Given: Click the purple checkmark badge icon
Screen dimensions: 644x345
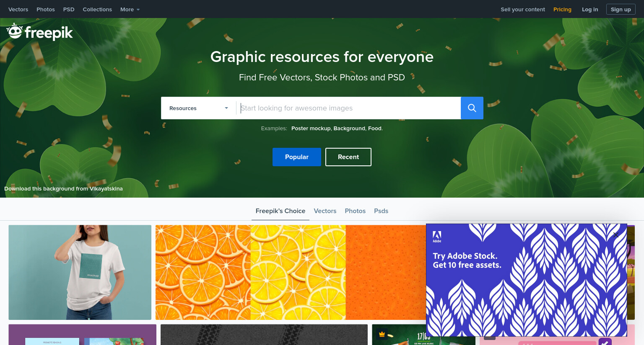Looking at the screenshot, I should point(605,342).
